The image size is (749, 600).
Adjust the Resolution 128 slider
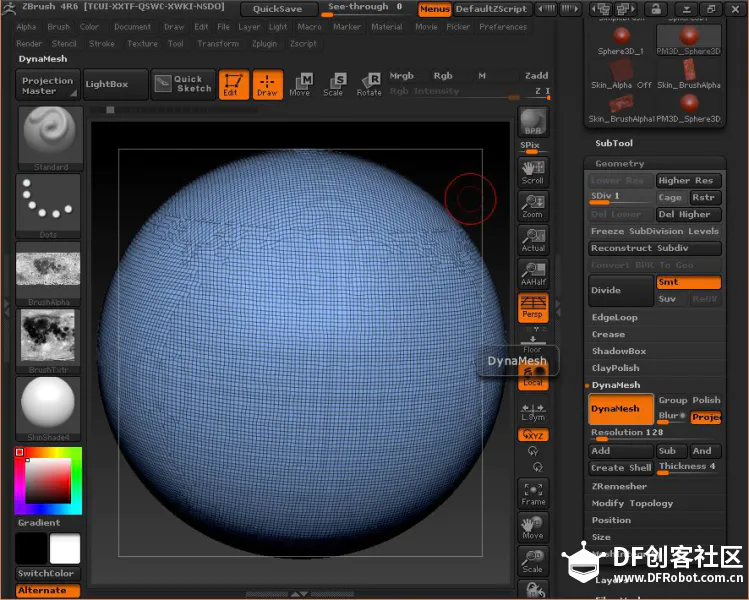[x=655, y=434]
